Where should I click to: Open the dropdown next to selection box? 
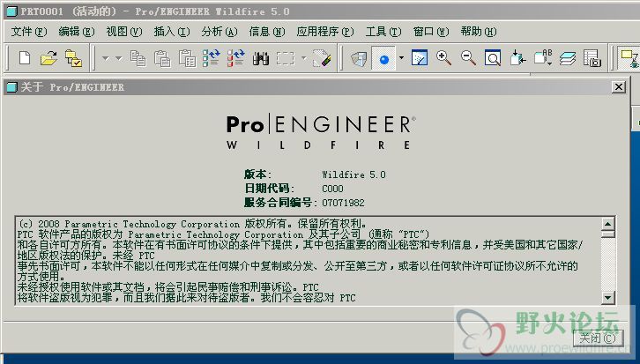pyautogui.click(x=303, y=58)
